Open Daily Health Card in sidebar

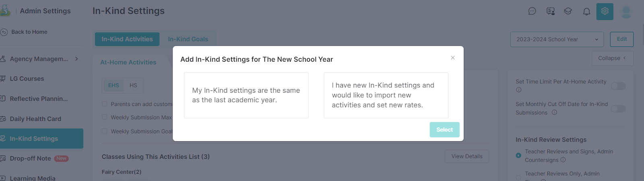(35, 119)
